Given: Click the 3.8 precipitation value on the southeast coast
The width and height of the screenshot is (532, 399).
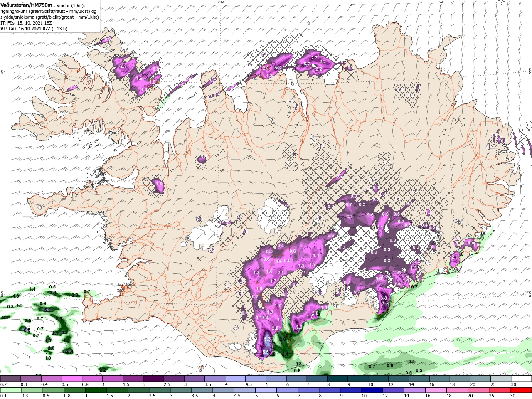Looking at the screenshot, I should (384, 298).
